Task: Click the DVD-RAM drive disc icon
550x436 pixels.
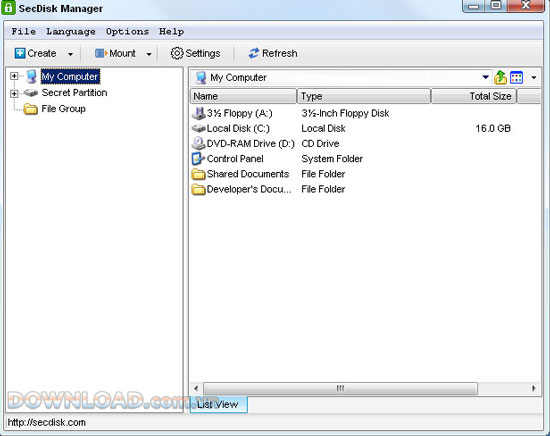Action: coord(199,143)
